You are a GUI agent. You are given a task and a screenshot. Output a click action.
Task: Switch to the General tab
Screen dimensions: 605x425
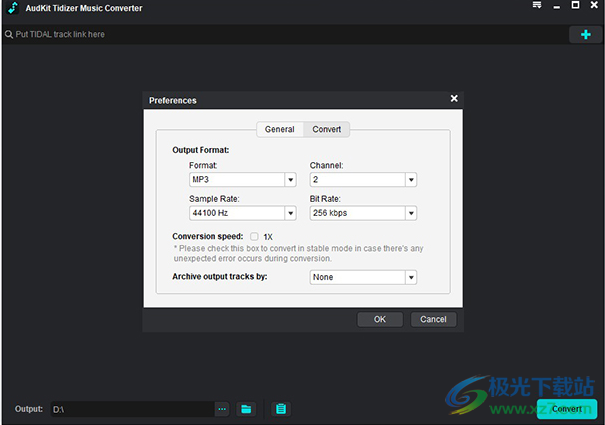click(x=280, y=129)
